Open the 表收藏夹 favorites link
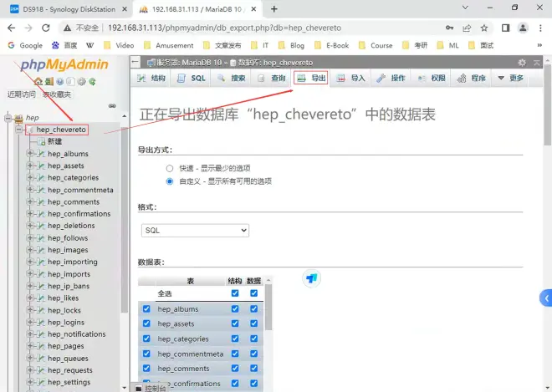552x392 pixels. click(x=57, y=94)
